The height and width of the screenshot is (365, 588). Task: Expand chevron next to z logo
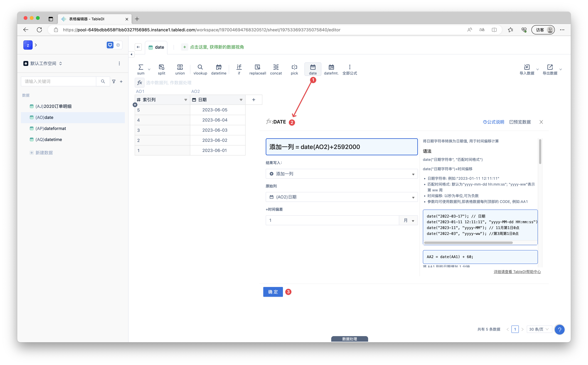click(36, 45)
